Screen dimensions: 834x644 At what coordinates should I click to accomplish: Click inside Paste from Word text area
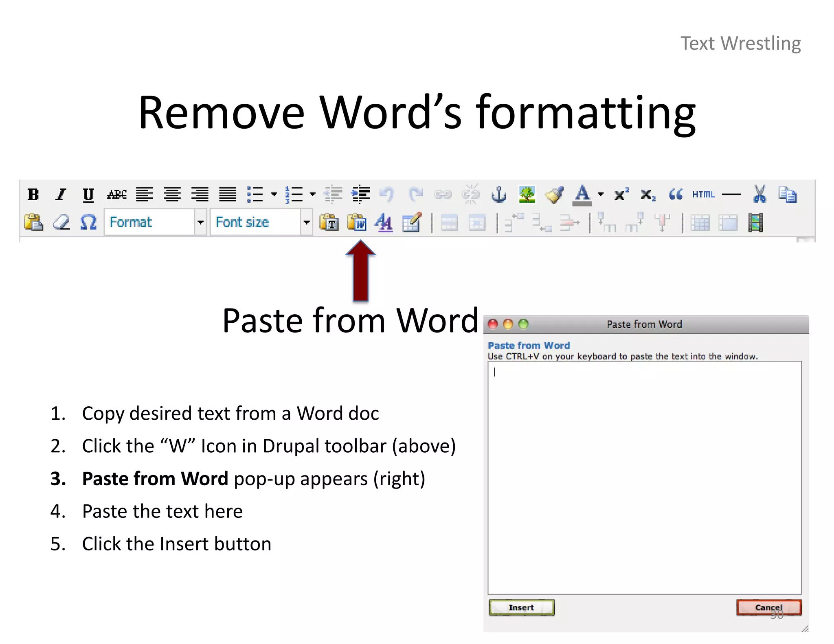point(645,478)
